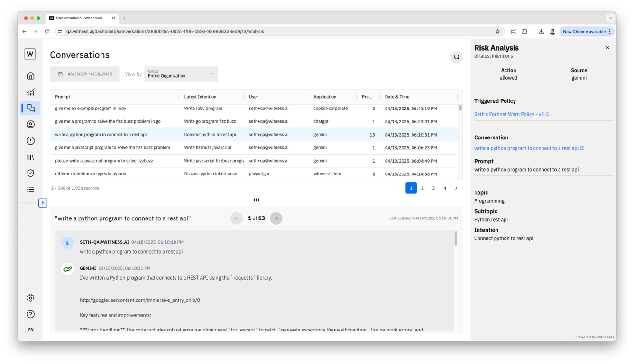
Task: Click the table vertical scrollbar
Action: pos(460,108)
